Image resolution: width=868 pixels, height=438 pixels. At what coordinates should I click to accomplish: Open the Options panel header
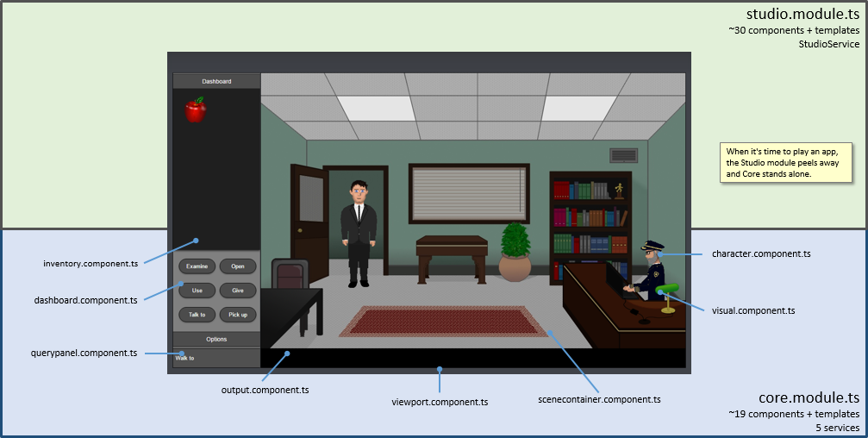click(216, 339)
